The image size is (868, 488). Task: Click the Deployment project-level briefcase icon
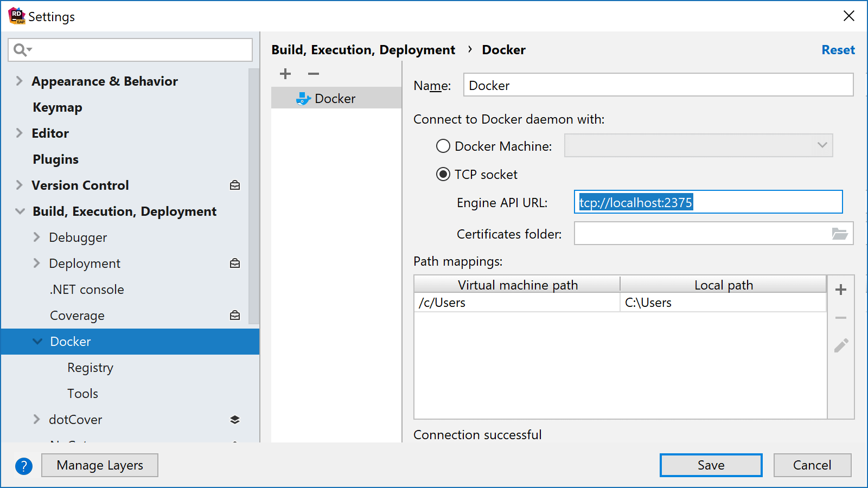235,264
